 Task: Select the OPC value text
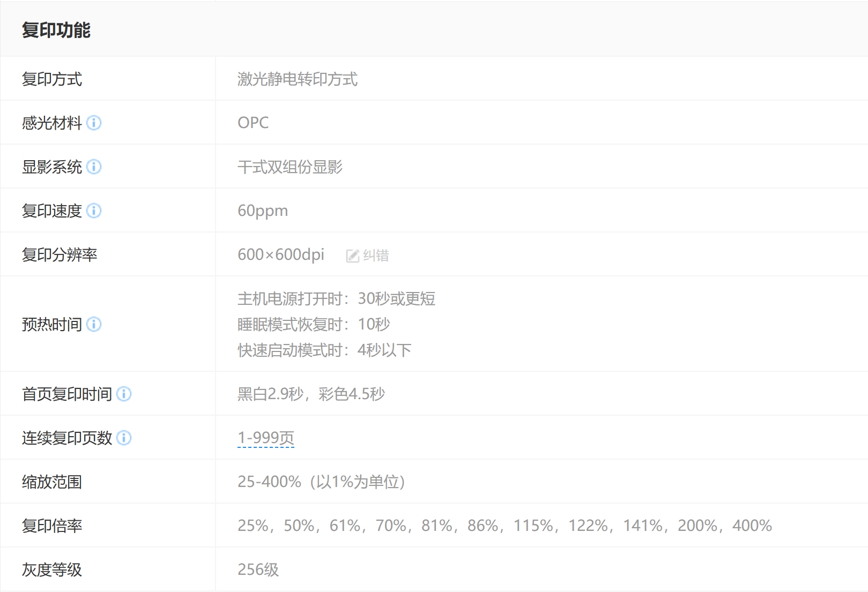[253, 123]
